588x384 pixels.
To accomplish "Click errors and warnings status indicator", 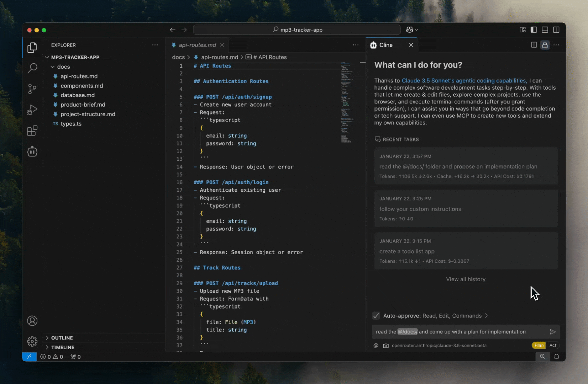I will tap(52, 357).
